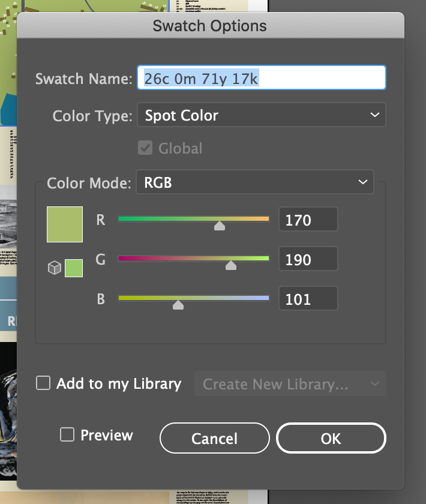The height and width of the screenshot is (504, 426).
Task: Open the Color Type dropdown
Action: [x=262, y=115]
